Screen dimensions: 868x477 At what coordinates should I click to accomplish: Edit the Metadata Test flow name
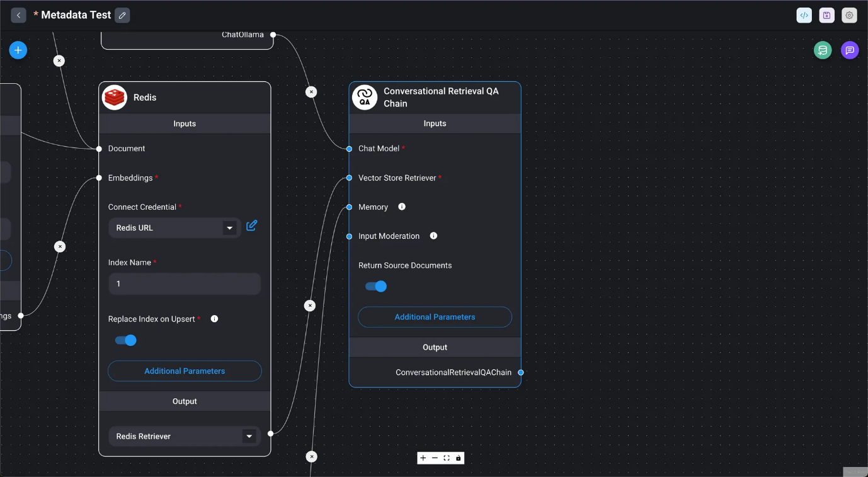pos(122,15)
